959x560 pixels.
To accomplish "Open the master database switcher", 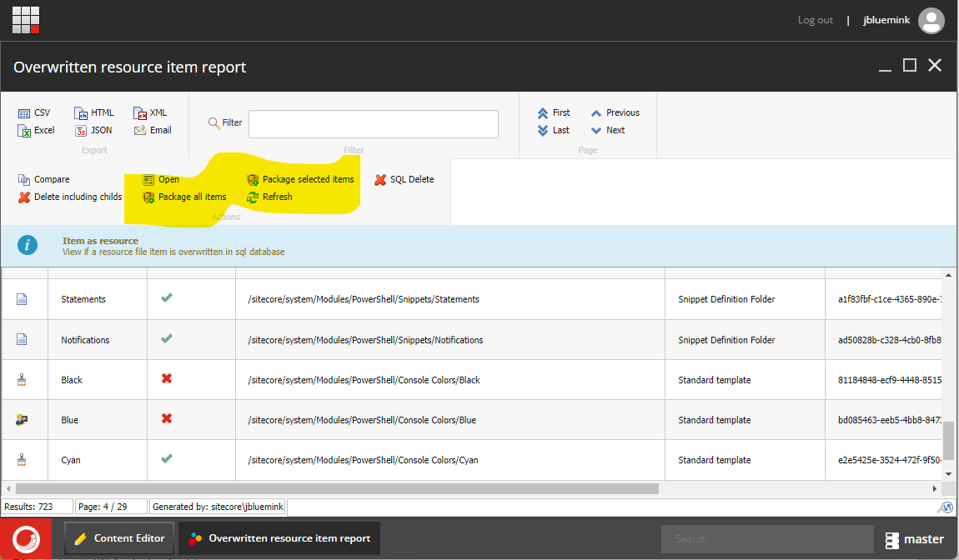I will (x=914, y=539).
